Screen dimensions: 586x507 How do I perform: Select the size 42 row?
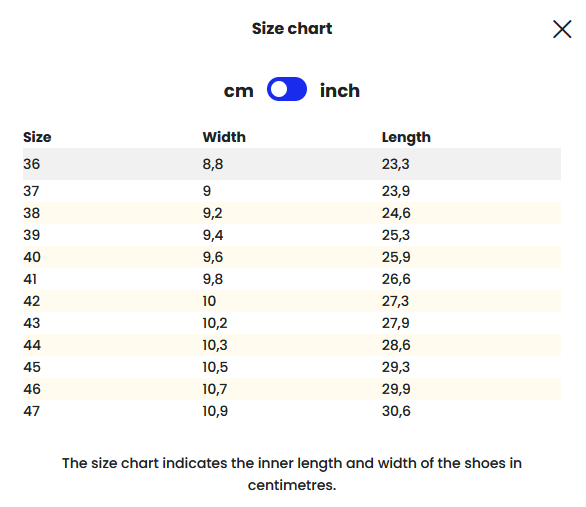[x=292, y=301]
